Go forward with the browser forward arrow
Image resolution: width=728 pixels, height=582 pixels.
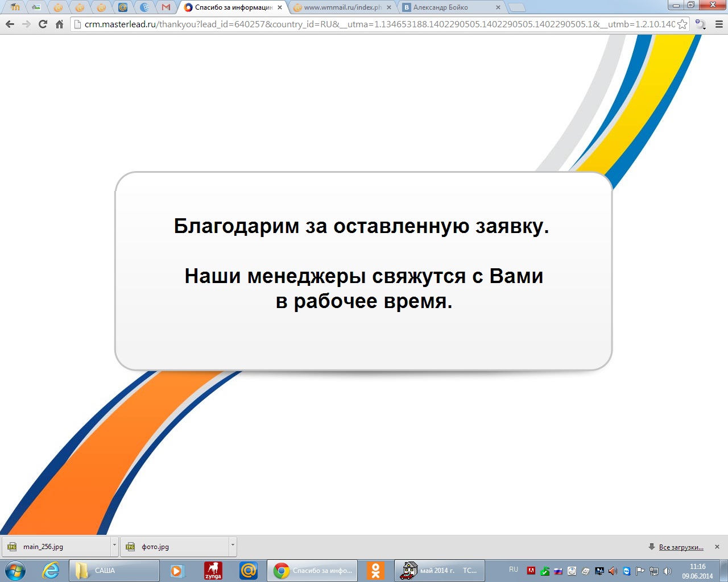pyautogui.click(x=26, y=24)
